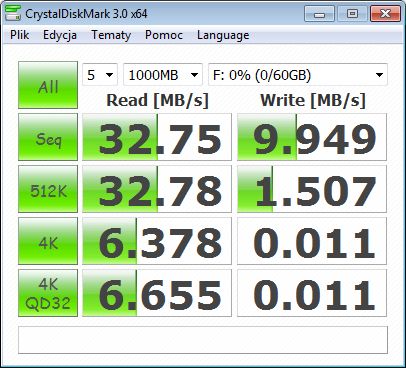The height and width of the screenshot is (368, 406).
Task: Maximize the CrystalDiskMark window
Action: pos(352,14)
